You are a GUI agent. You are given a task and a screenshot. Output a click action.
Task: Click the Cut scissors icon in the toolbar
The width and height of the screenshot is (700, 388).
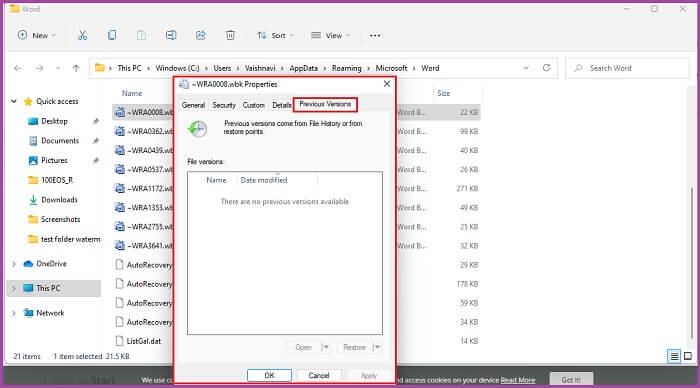point(82,35)
